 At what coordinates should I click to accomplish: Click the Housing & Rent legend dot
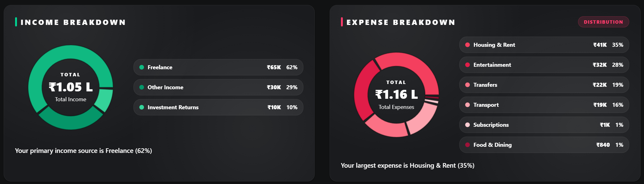click(x=468, y=45)
